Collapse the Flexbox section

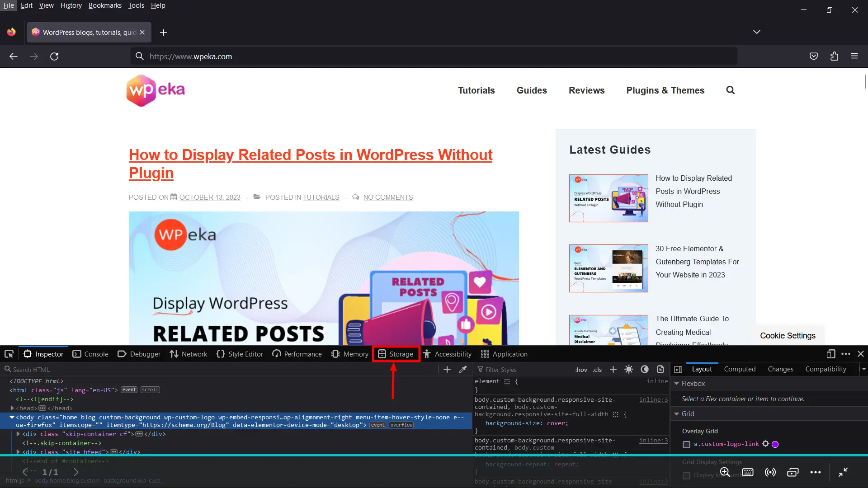[x=677, y=384]
